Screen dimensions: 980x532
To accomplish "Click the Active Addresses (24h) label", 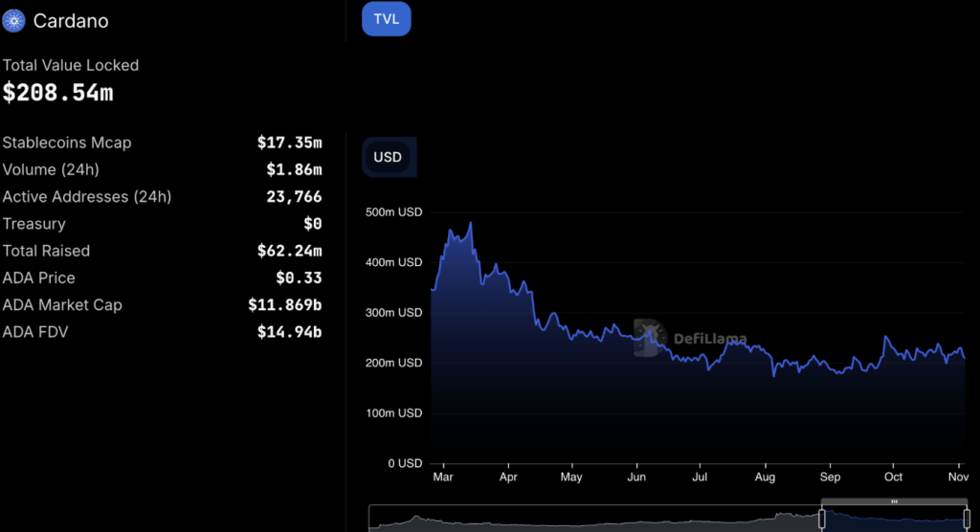I will [x=87, y=197].
